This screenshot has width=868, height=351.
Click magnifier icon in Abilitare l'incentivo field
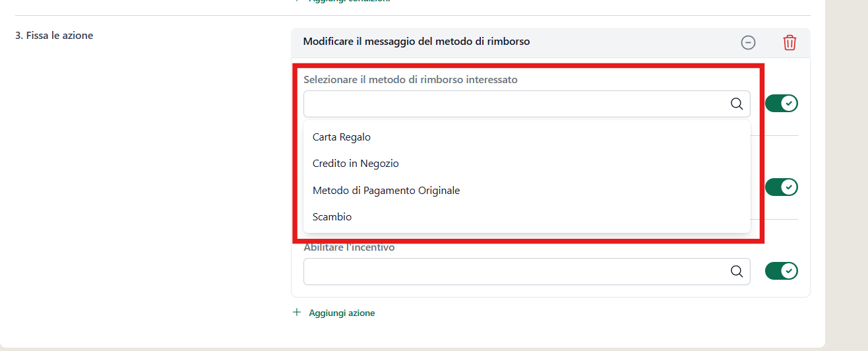[737, 271]
